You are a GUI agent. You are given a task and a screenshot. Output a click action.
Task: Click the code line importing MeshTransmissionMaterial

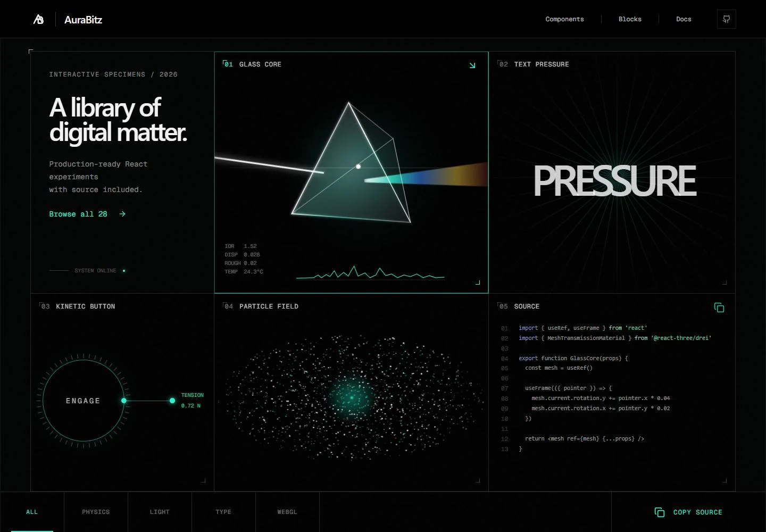point(615,338)
